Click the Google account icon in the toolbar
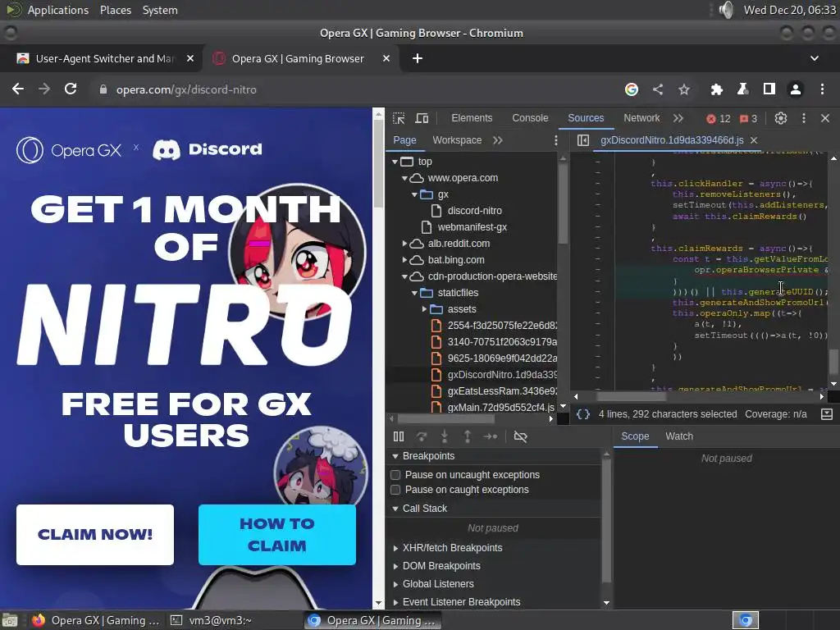This screenshot has width=840, height=630. click(632, 89)
